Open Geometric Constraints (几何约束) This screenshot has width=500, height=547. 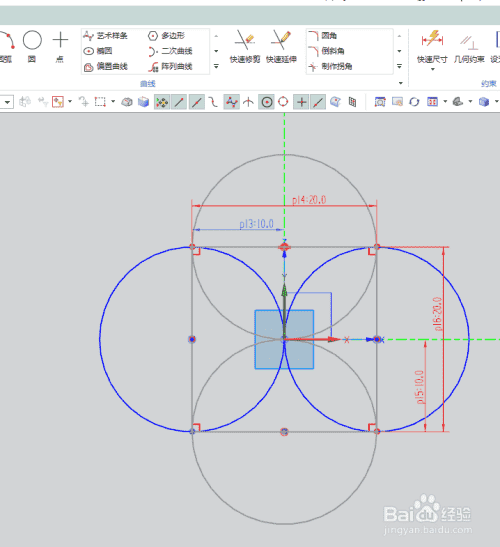pos(469,49)
